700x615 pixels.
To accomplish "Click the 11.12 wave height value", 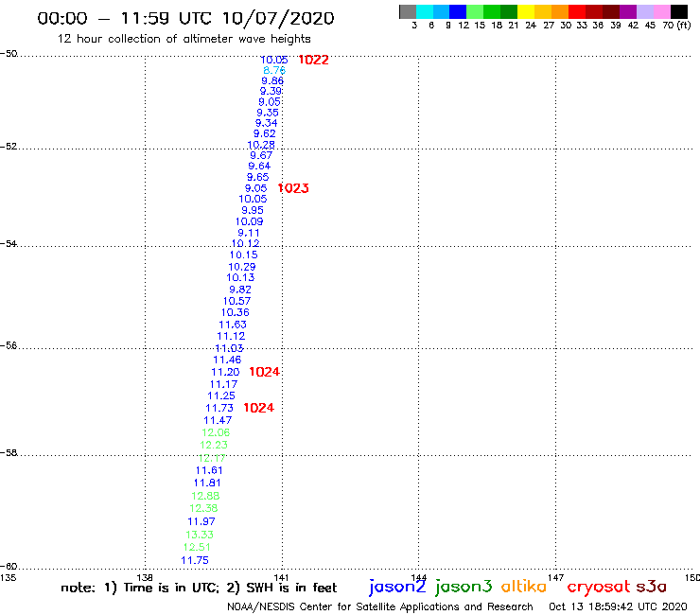I will click(x=231, y=336).
